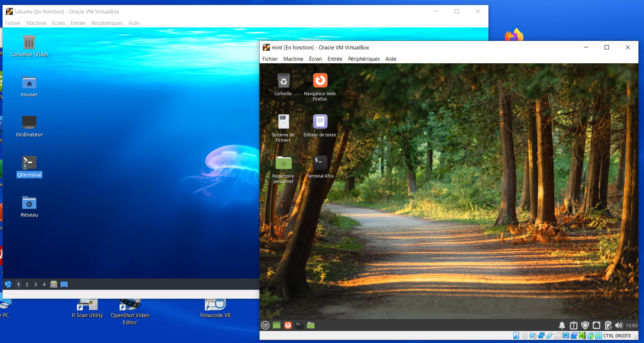Open Répertoire personnel folder in mint

(x=283, y=163)
